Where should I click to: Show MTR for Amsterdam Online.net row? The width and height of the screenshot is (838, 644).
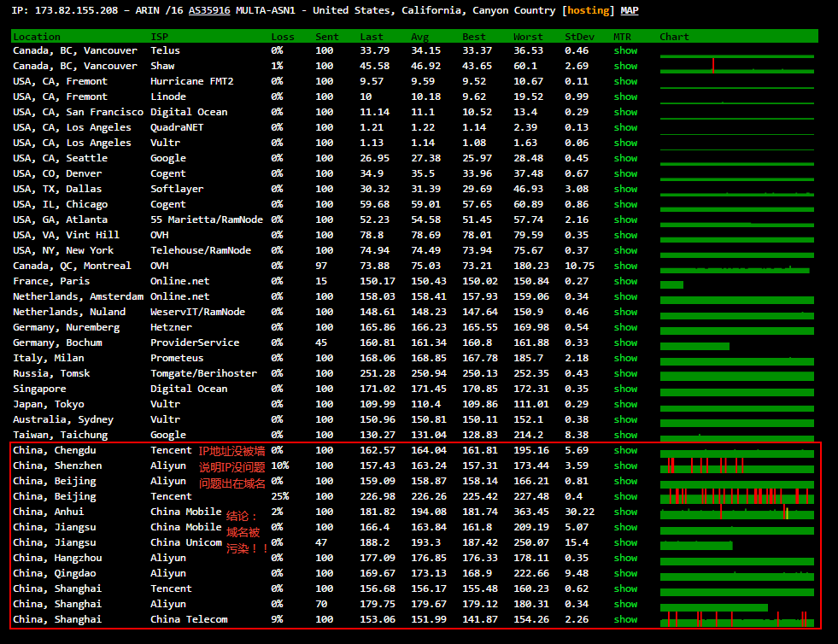[625, 296]
